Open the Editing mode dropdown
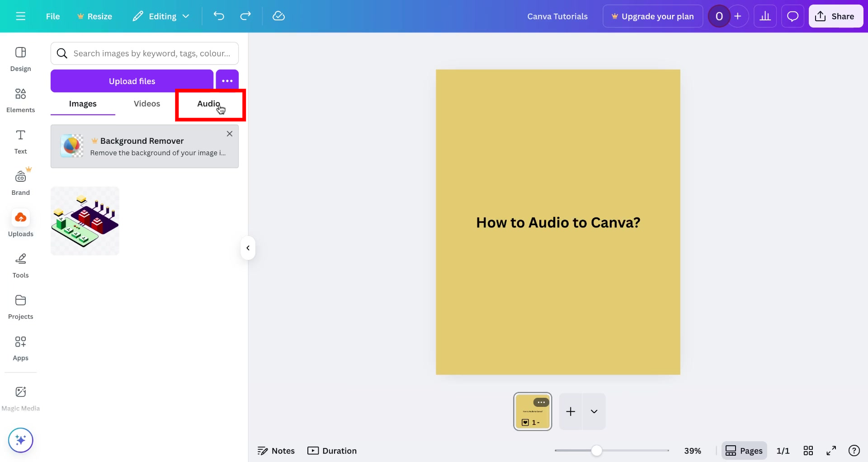 (x=160, y=16)
